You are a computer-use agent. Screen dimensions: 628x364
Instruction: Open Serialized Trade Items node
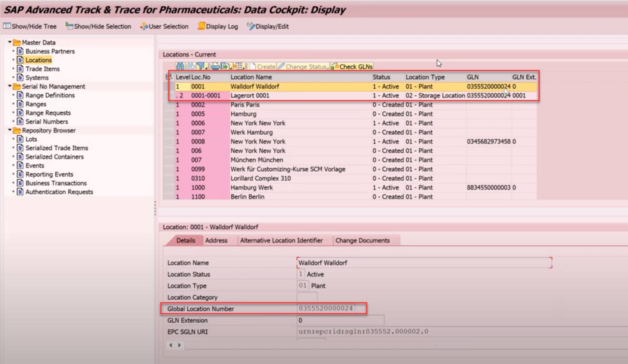pos(56,148)
